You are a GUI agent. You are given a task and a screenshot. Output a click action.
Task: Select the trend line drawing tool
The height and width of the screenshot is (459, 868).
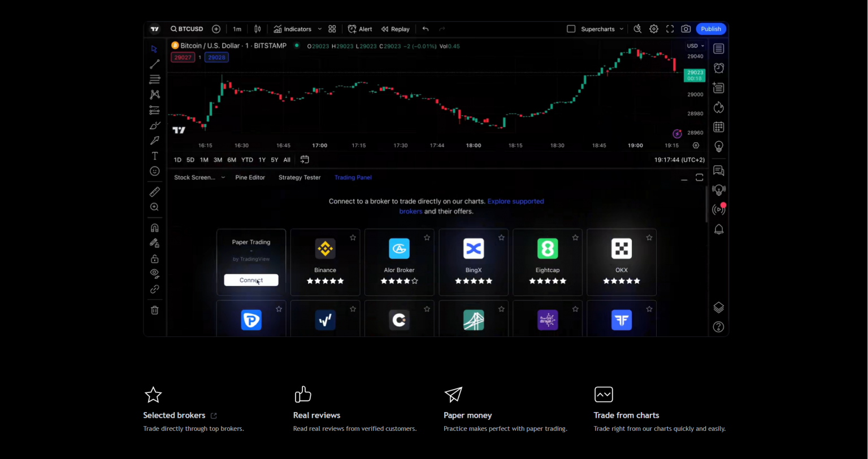pyautogui.click(x=154, y=64)
